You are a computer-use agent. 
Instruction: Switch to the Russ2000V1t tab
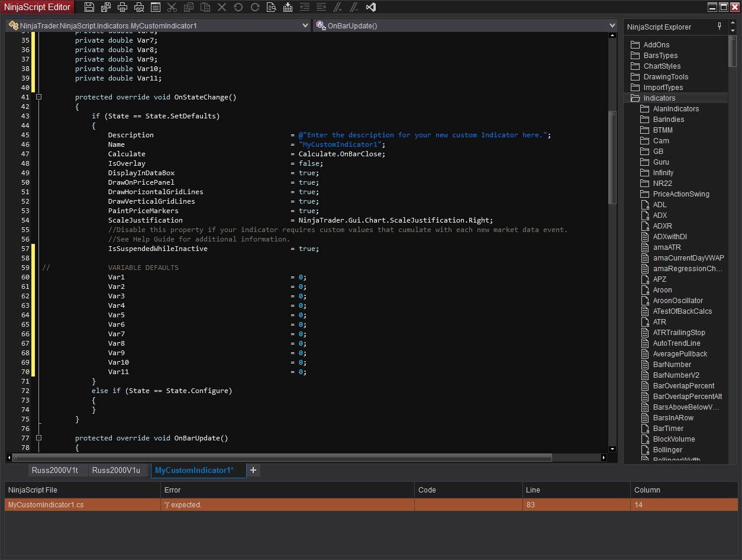[58, 471]
